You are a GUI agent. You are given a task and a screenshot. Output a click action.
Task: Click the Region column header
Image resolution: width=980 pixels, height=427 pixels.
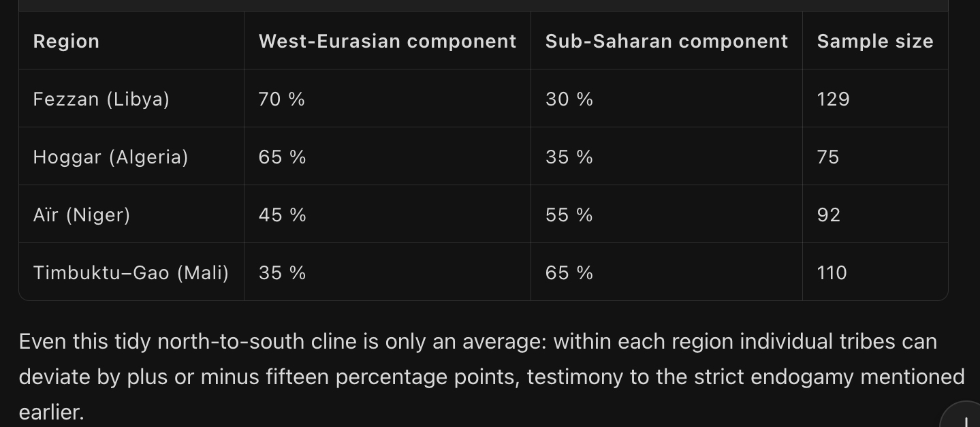click(66, 42)
